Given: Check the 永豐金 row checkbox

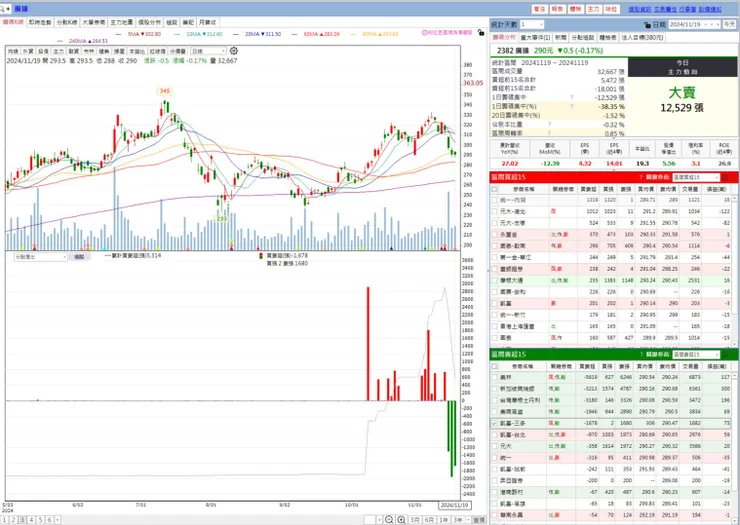Looking at the screenshot, I should [494, 235].
